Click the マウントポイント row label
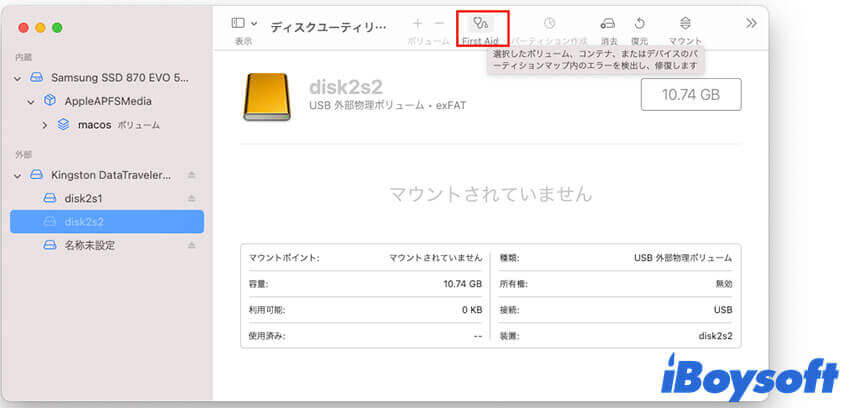This screenshot has height=408, width=850. [284, 258]
